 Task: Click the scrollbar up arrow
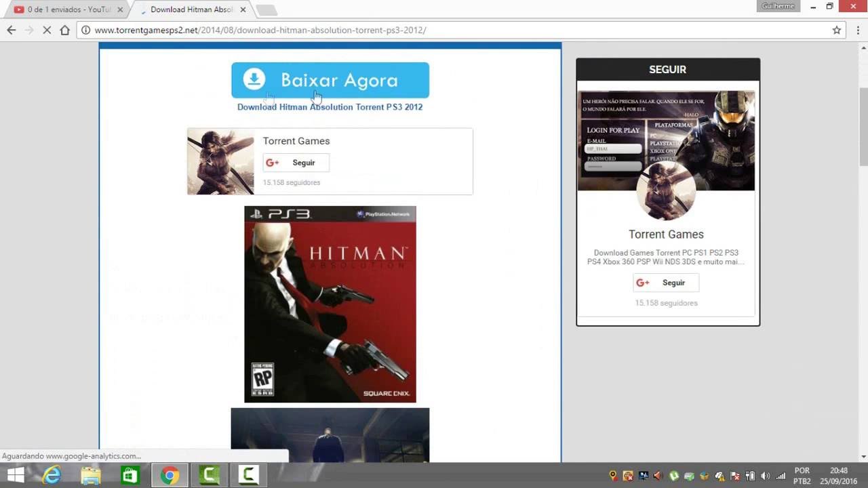point(863,47)
